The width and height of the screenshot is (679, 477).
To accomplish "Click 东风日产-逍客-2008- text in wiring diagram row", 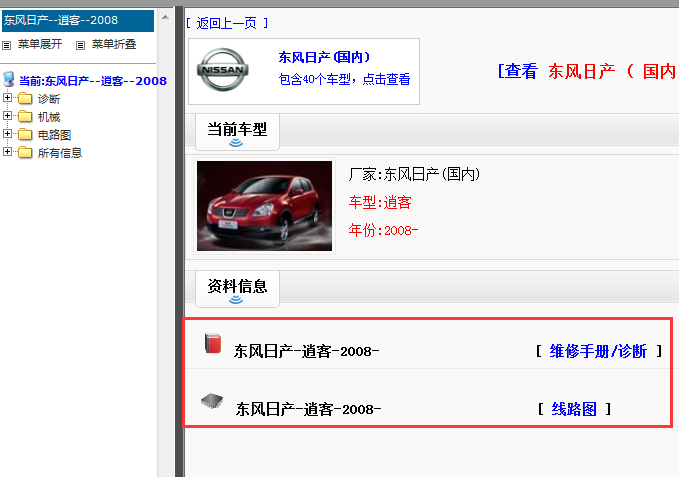I will click(308, 409).
